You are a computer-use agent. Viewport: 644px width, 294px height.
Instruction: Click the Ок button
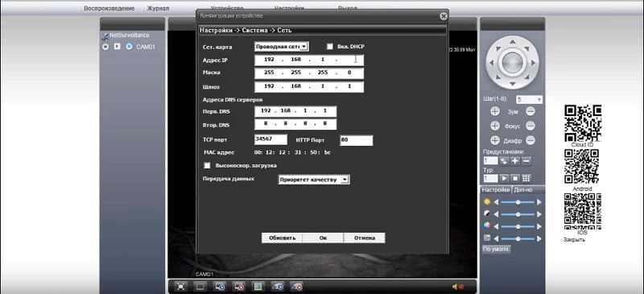coord(323,238)
